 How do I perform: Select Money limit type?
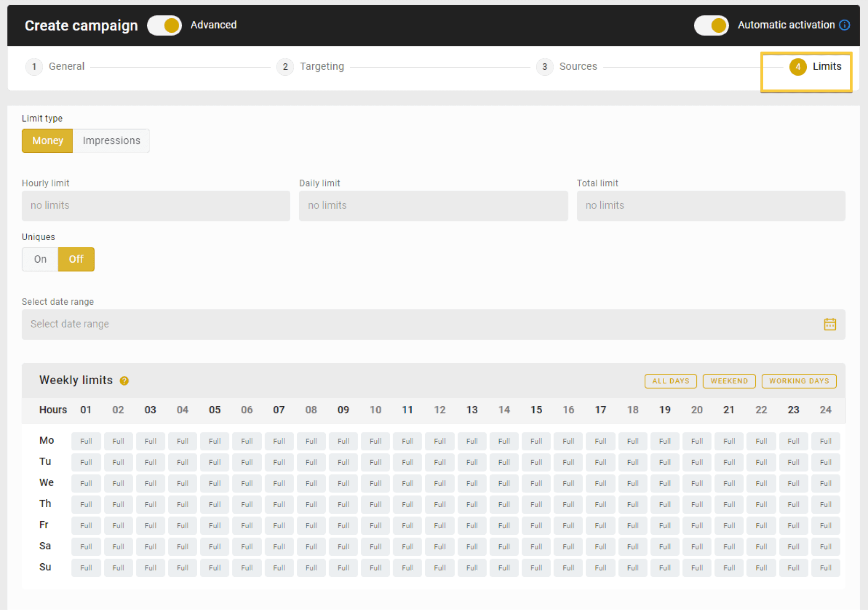(47, 141)
